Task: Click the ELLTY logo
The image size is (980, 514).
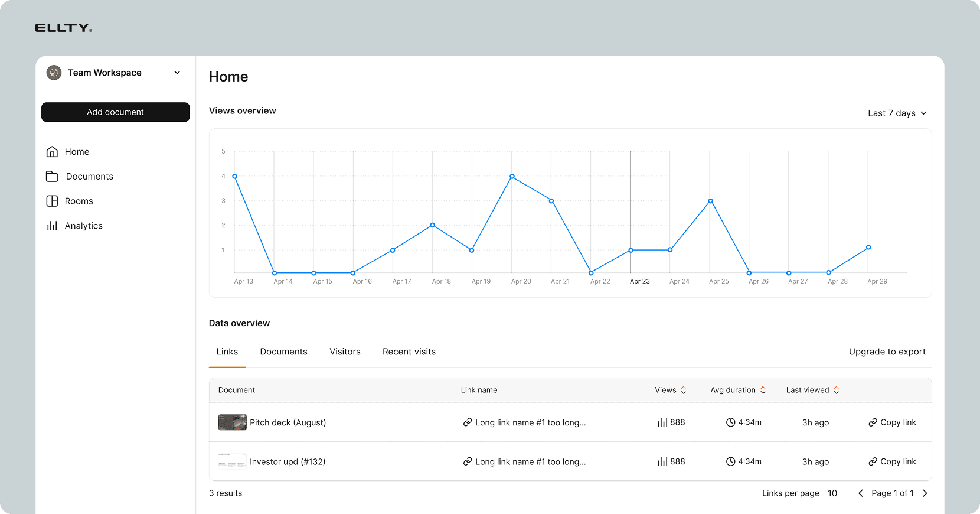Action: pyautogui.click(x=64, y=28)
